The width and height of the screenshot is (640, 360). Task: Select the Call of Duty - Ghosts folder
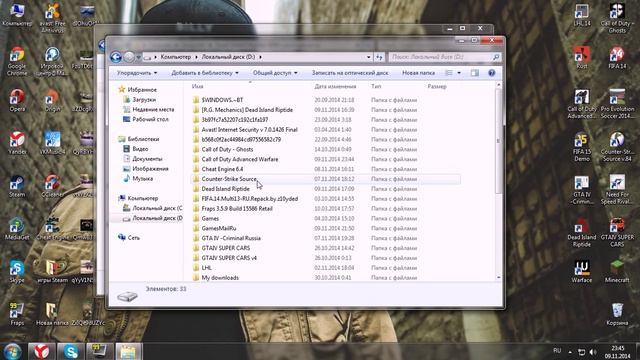pyautogui.click(x=227, y=149)
